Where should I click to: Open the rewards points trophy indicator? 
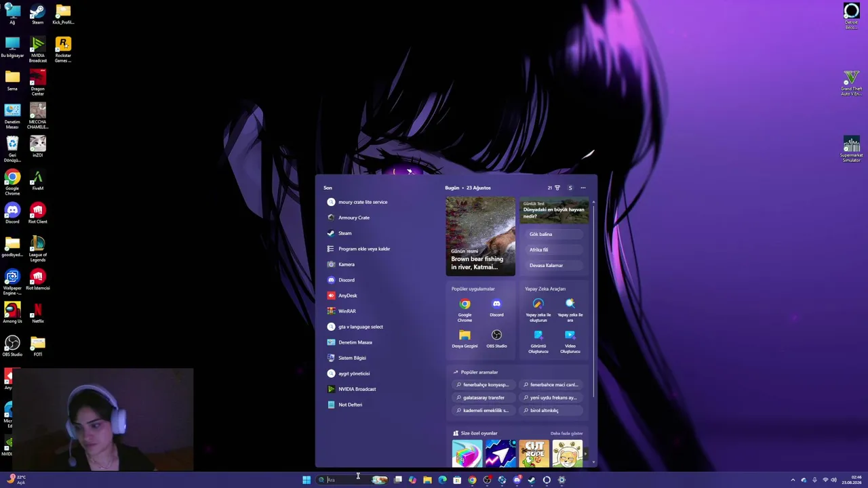pos(553,188)
